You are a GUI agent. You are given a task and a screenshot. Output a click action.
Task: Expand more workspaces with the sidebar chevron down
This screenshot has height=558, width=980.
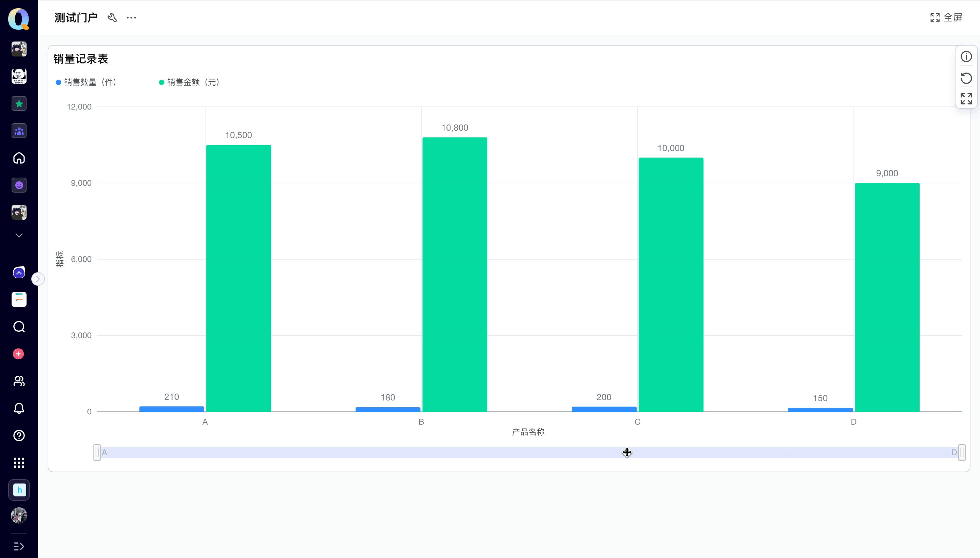tap(19, 235)
